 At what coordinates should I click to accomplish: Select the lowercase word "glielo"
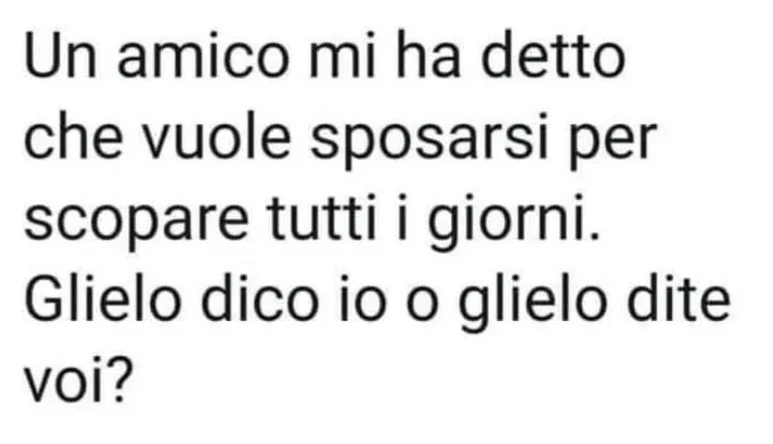pos(530,306)
